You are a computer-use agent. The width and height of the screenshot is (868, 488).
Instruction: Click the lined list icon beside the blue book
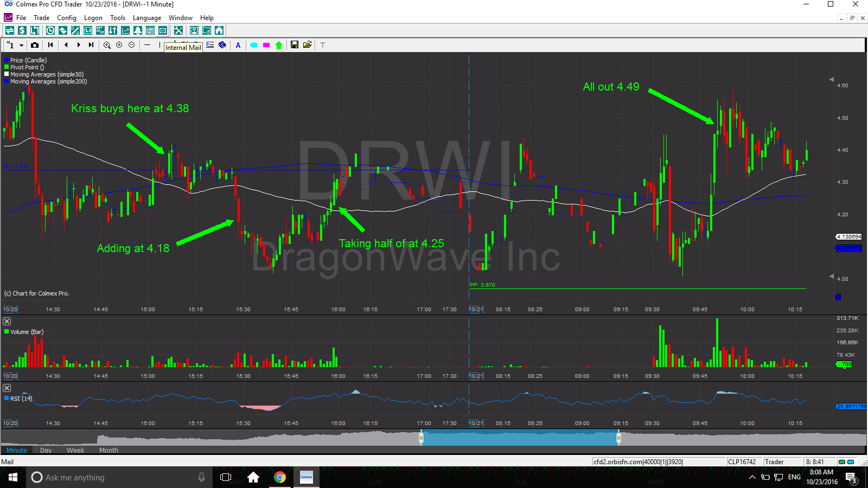(x=210, y=45)
